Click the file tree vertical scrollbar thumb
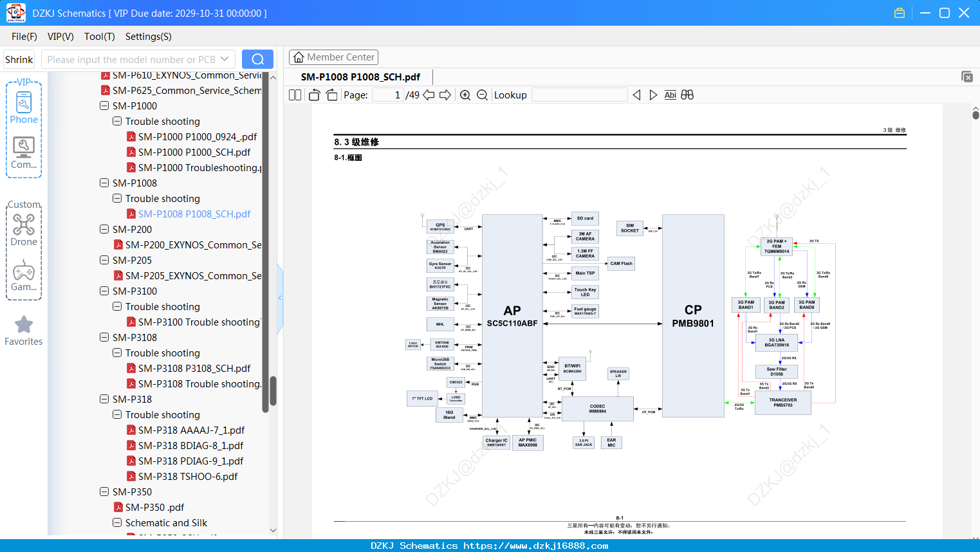This screenshot has width=980, height=552. [x=273, y=391]
